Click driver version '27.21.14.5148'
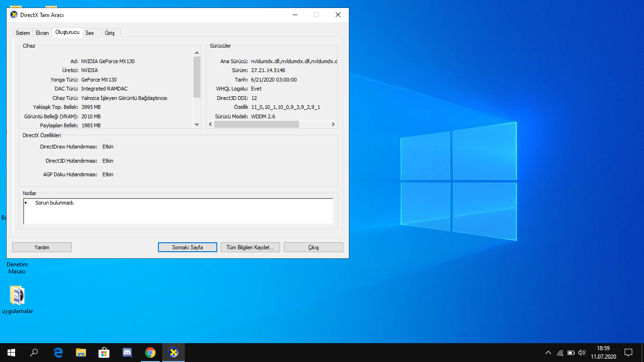 pos(268,70)
